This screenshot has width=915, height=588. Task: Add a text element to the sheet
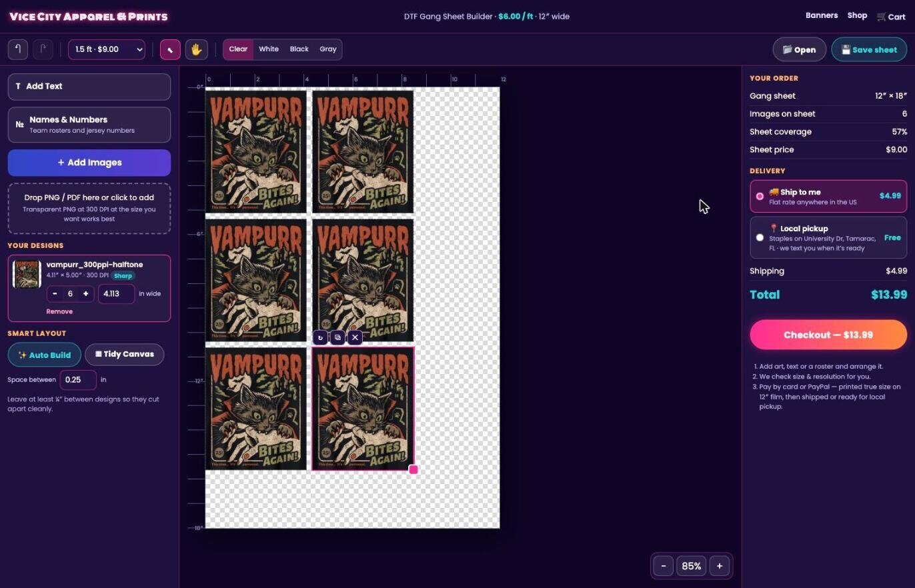[x=89, y=87]
